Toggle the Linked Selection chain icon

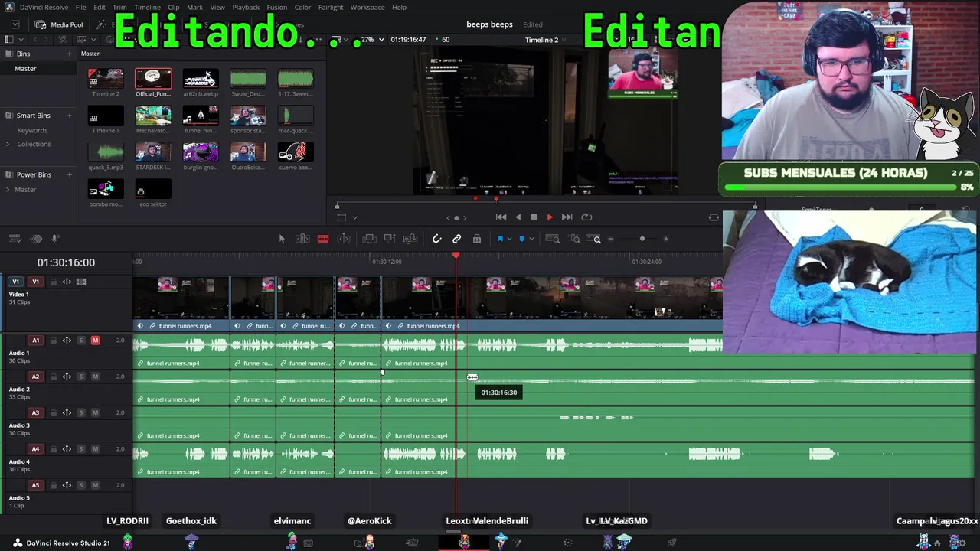point(457,239)
